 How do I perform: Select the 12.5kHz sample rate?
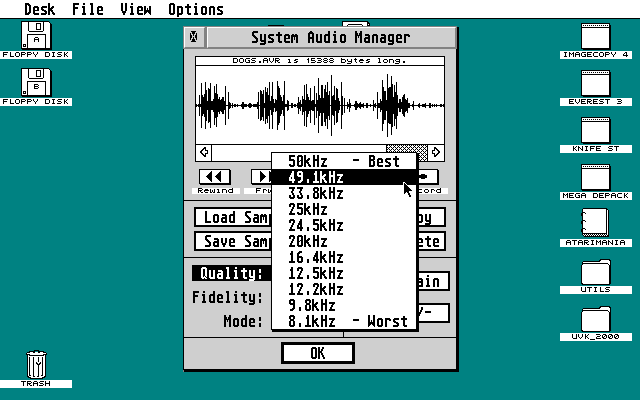click(x=344, y=273)
